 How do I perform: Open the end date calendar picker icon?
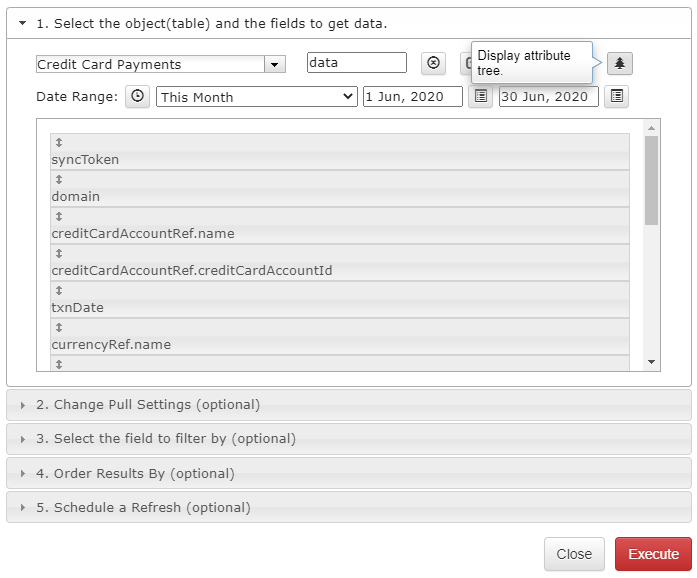click(617, 96)
